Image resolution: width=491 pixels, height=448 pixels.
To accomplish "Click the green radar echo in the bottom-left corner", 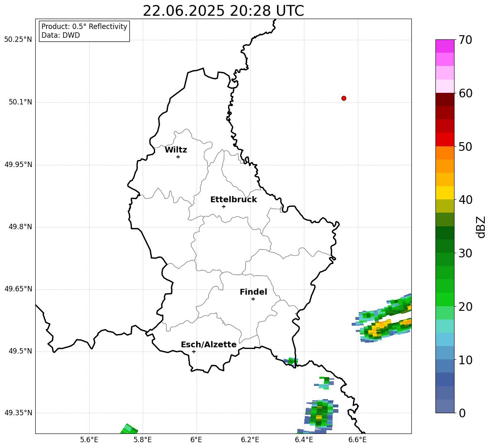I will [129, 429].
